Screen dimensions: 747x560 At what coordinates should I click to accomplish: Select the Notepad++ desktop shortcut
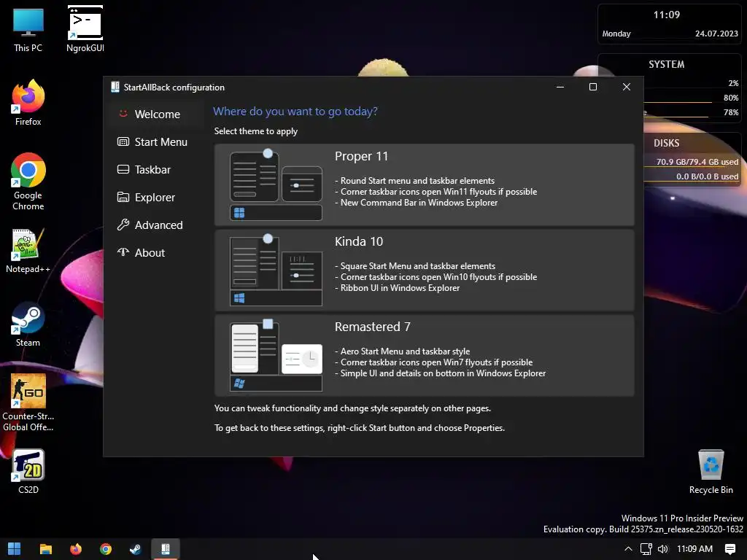(28, 251)
